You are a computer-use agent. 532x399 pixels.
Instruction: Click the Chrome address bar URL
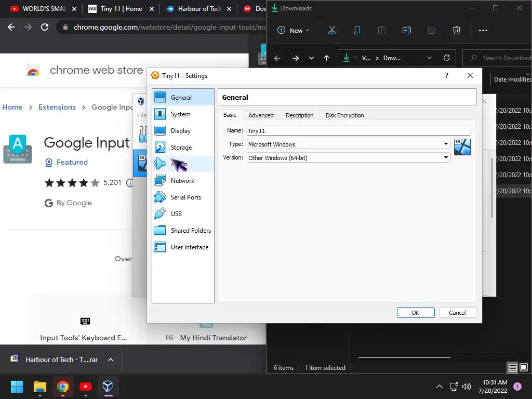[170, 27]
